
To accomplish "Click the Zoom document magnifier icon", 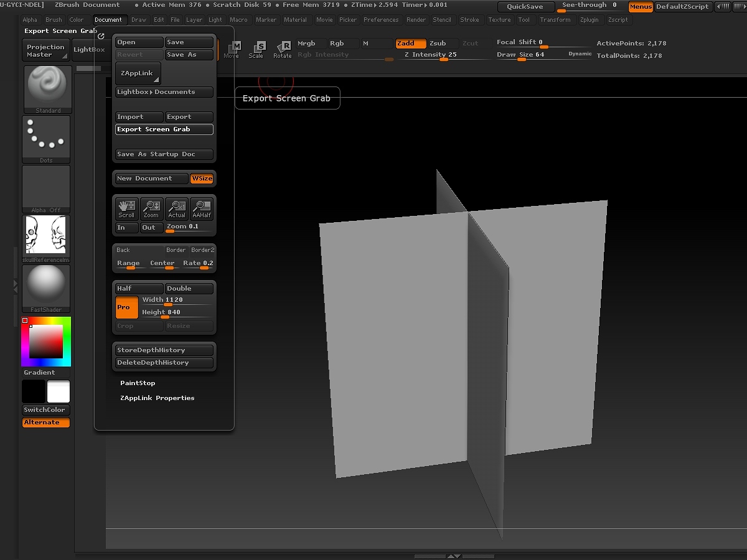I will pos(151,209).
